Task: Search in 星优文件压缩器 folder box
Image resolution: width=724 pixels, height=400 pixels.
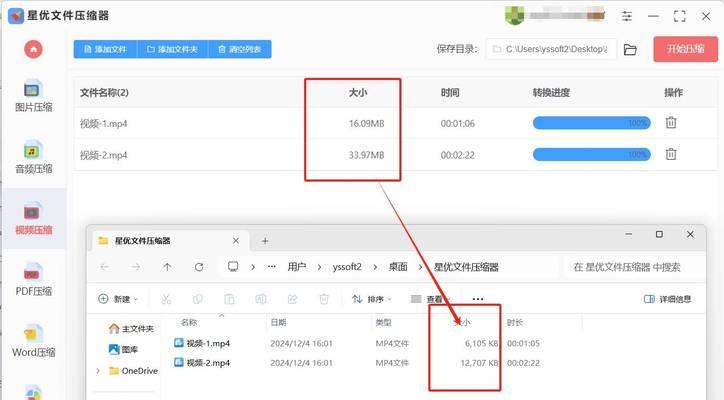Action: click(634, 267)
